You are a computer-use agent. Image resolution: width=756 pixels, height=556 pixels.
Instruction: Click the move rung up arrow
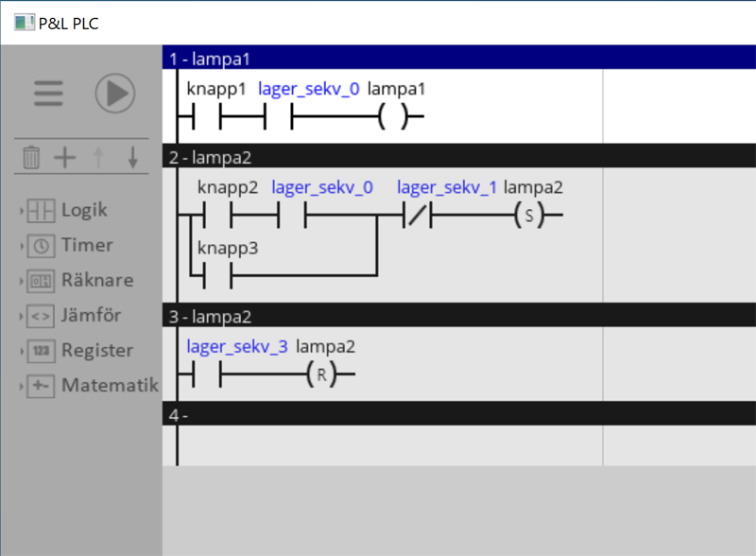(98, 157)
